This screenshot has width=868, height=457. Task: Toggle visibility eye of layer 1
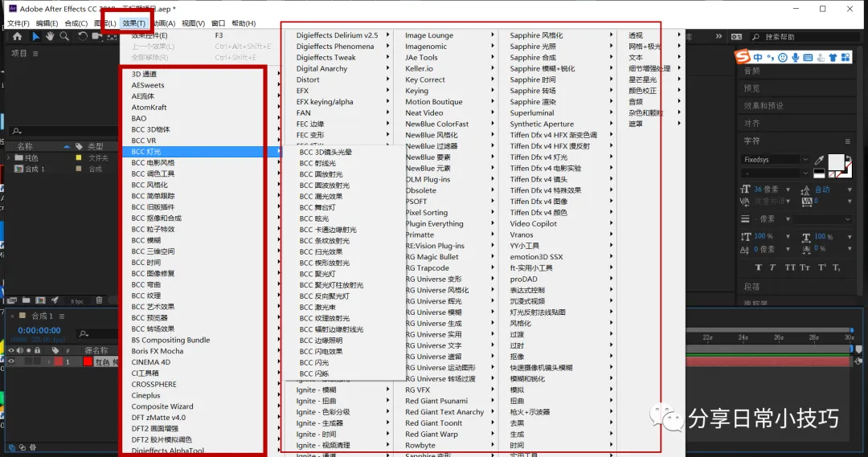pyautogui.click(x=11, y=361)
